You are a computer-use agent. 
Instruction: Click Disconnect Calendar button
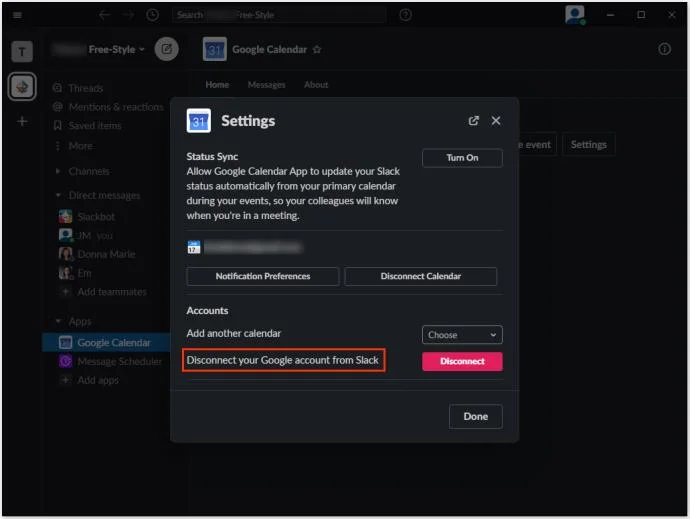tap(421, 276)
